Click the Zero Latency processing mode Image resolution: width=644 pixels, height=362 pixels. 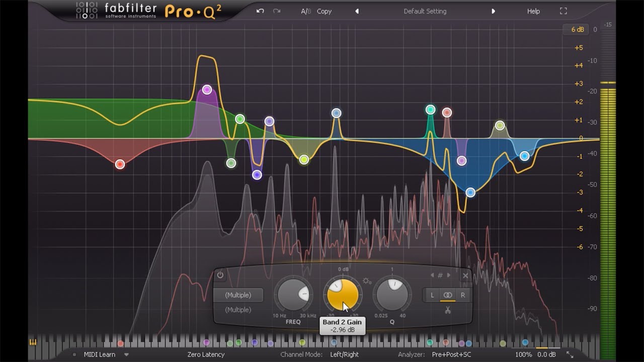(x=206, y=354)
